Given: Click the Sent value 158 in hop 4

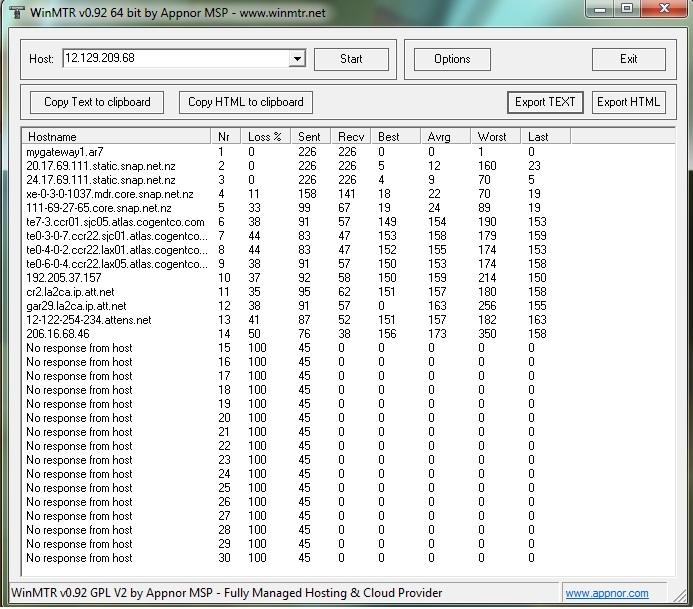Looking at the screenshot, I should pos(307,194).
